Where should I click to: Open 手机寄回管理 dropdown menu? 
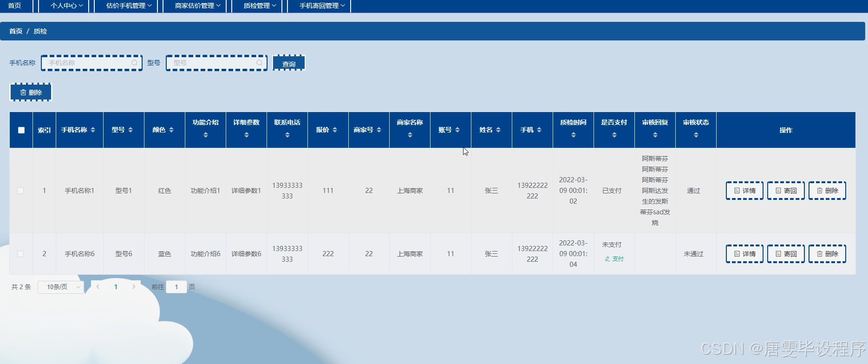[322, 6]
